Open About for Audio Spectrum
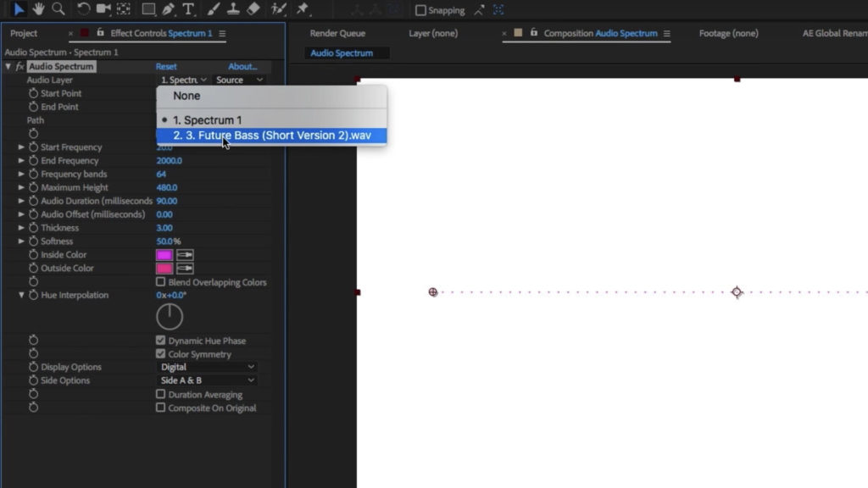This screenshot has width=868, height=488. [x=242, y=66]
